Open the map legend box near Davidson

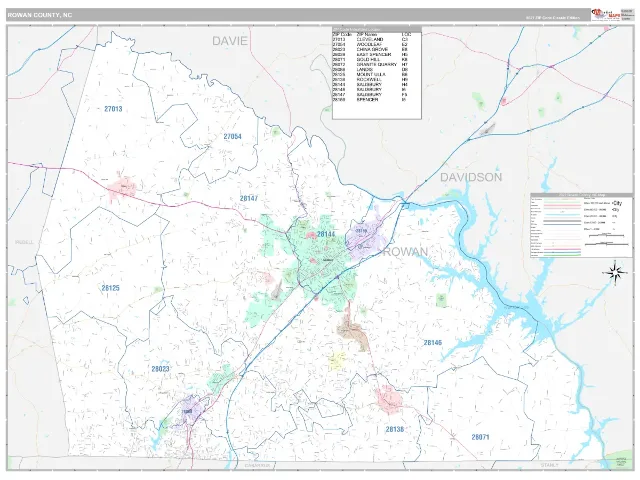pyautogui.click(x=581, y=225)
